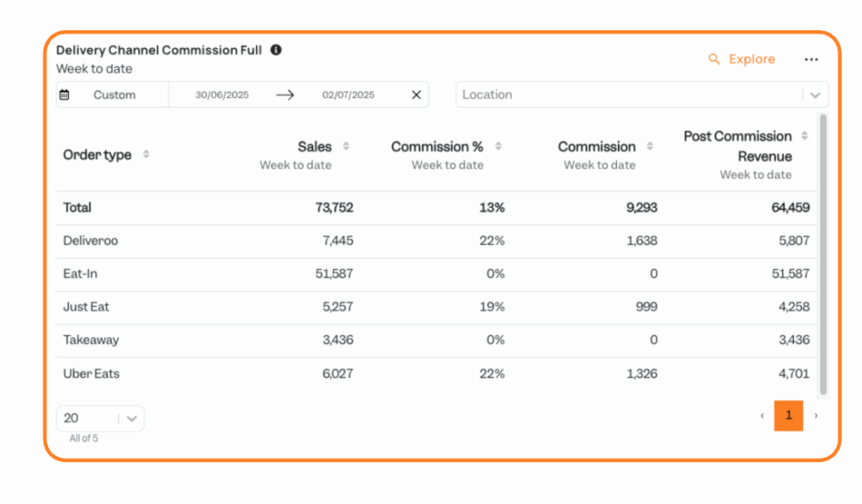Viewport: 862px width, 504px height.
Task: Open the Custom date range preset selector
Action: pos(114,95)
